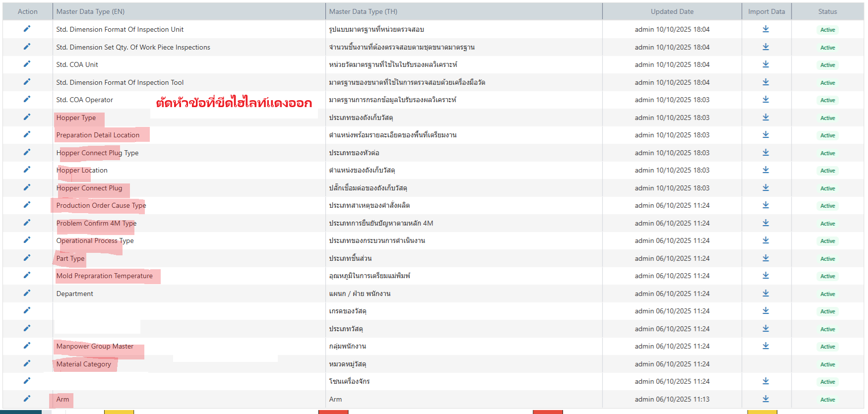Import data for Production Order Cause Type

click(766, 205)
